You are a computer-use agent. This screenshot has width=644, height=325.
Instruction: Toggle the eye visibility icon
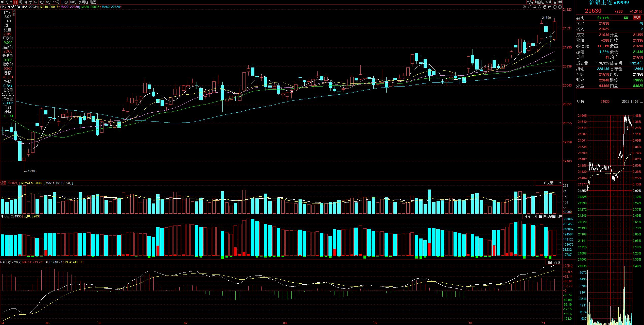[x=534, y=7]
